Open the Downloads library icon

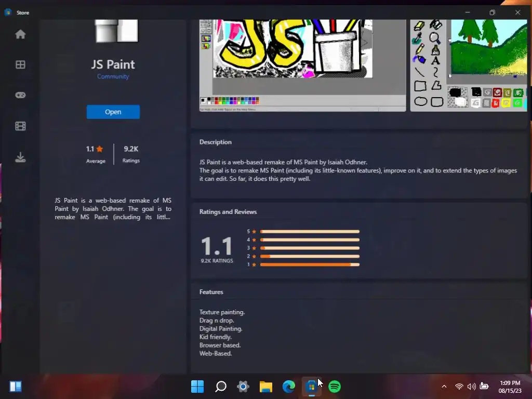tap(20, 157)
